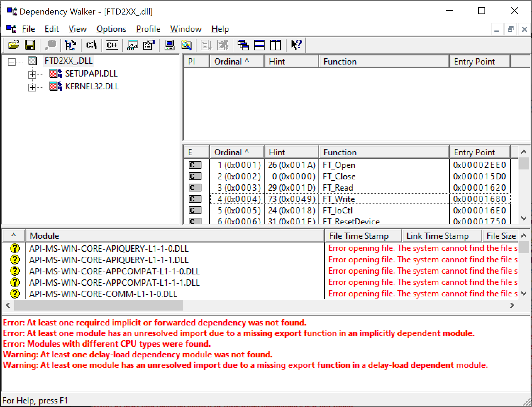Viewport: 532px width, 407px height.
Task: Cascade windows toolbar icon
Action: [x=243, y=45]
